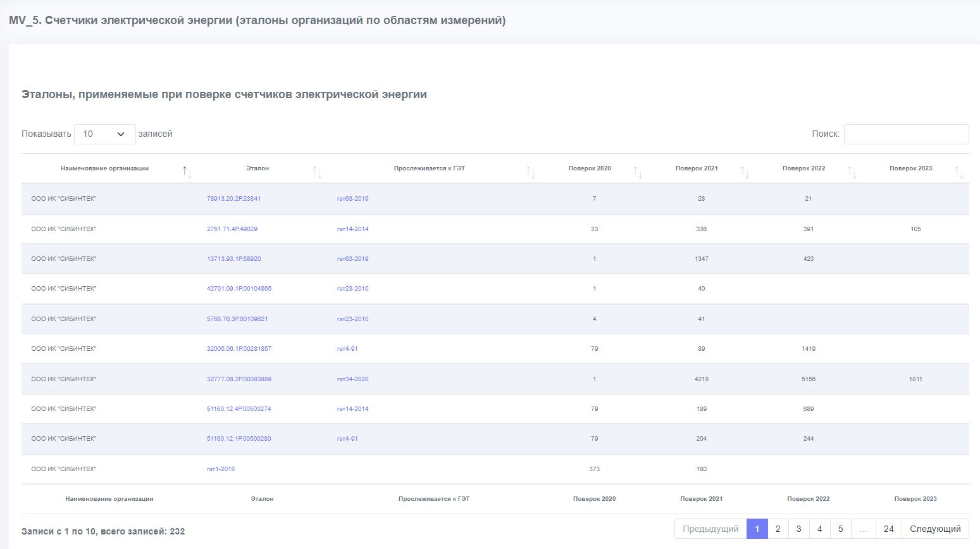Sort by Поверок 2021 arrows
Viewport: 980px width, 549px height.
[x=745, y=172]
